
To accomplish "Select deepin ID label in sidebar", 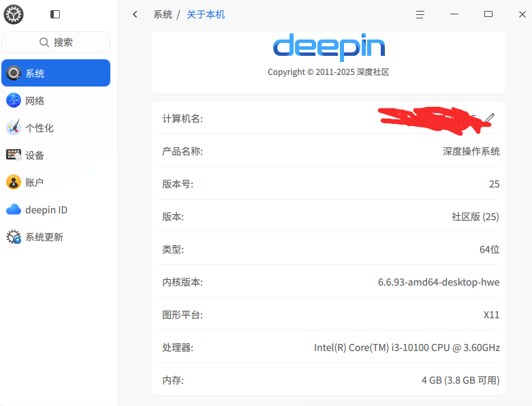I will click(x=46, y=210).
